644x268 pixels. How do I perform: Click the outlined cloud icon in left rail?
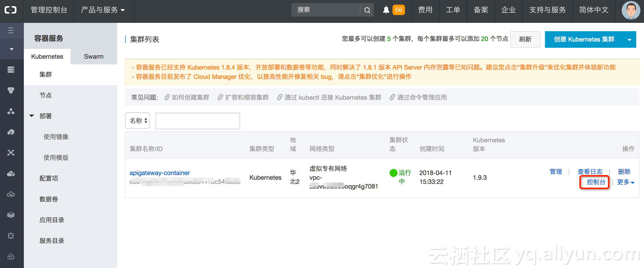point(11,194)
